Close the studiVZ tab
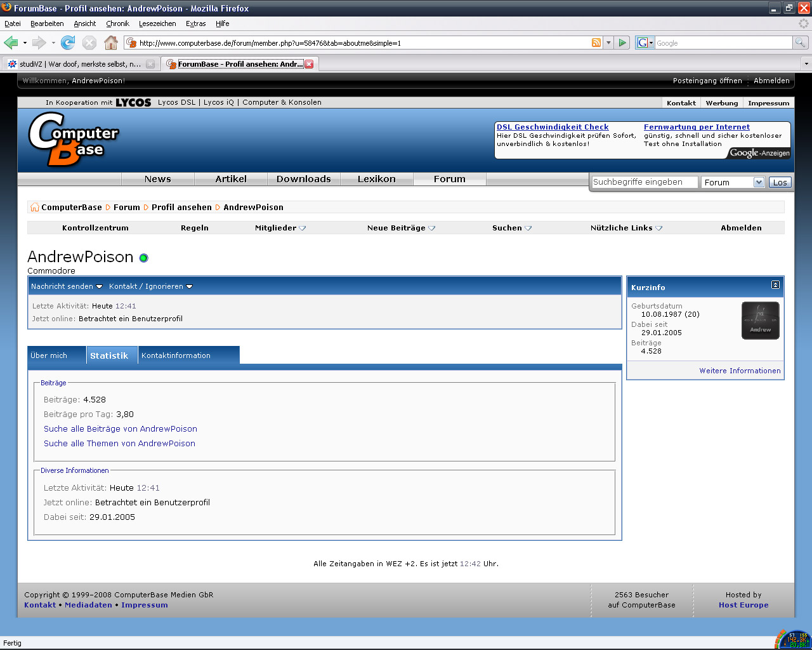812x650 pixels. pyautogui.click(x=150, y=64)
